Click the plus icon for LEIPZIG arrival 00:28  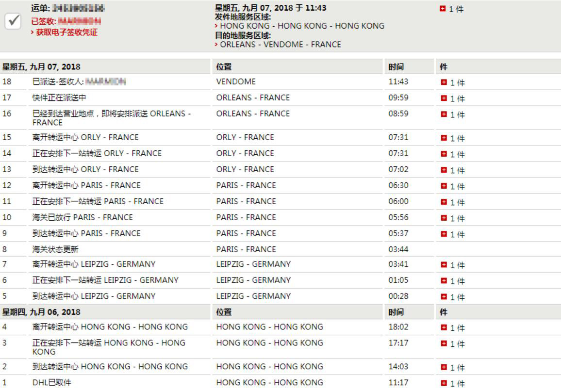click(444, 296)
